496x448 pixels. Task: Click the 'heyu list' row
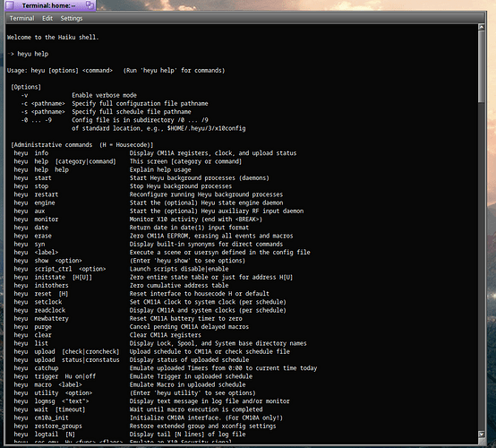(x=160, y=343)
